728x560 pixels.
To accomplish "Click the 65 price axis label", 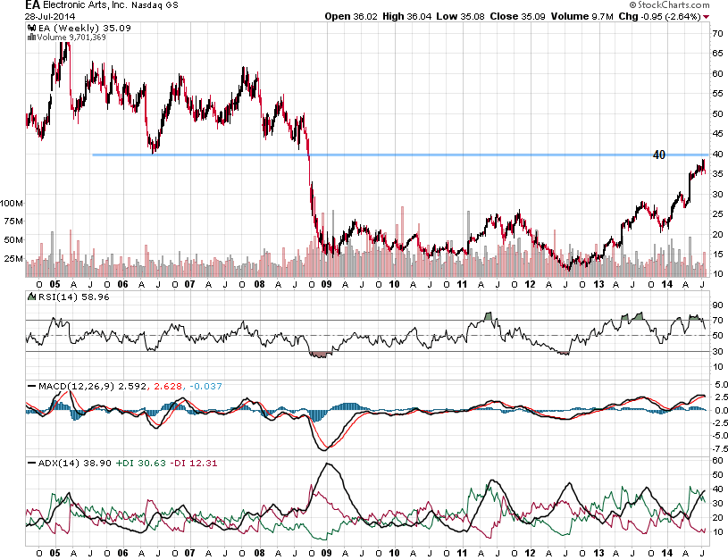I will 717,54.
